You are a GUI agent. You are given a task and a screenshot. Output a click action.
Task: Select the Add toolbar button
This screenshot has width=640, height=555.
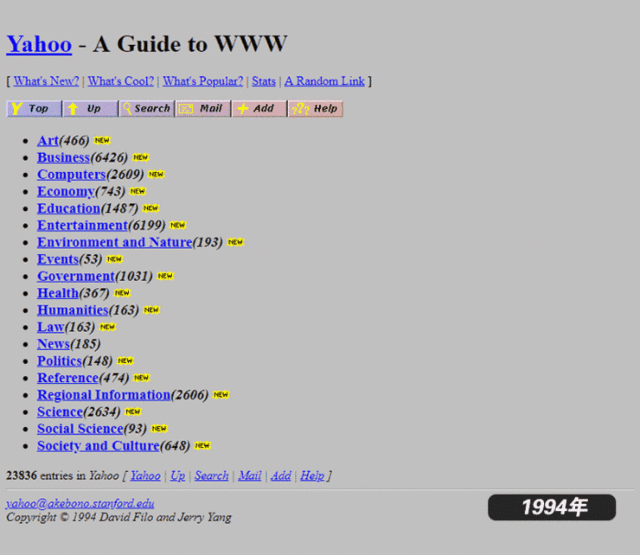(x=259, y=109)
